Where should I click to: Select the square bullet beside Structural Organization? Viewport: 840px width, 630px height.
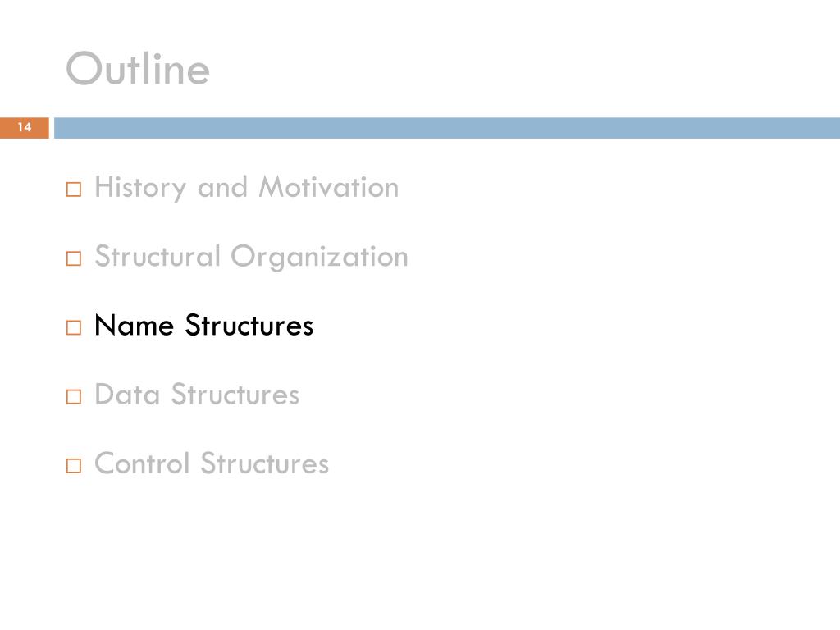74,258
